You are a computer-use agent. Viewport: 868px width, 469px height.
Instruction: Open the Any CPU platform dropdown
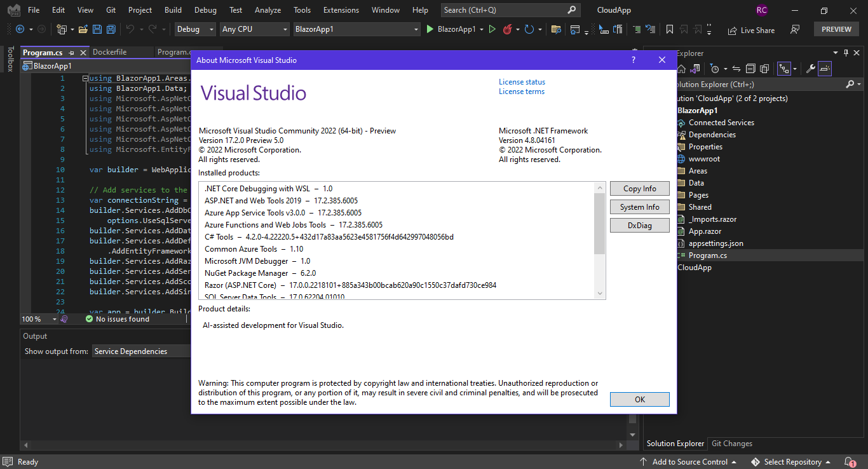[x=254, y=29]
